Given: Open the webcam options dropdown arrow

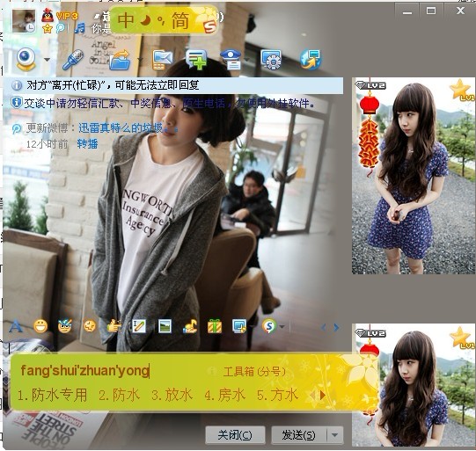Looking at the screenshot, I should (x=47, y=60).
